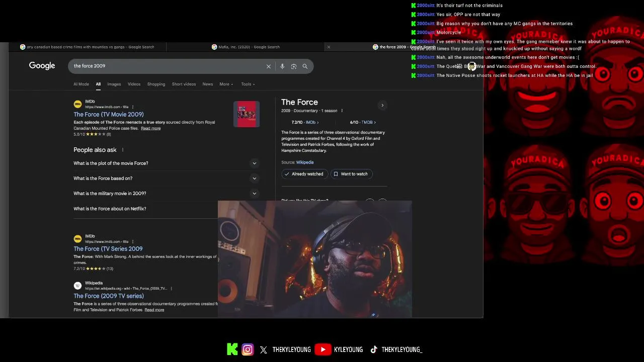Mark The Force as Already watched
644x362 pixels.
coord(304,174)
